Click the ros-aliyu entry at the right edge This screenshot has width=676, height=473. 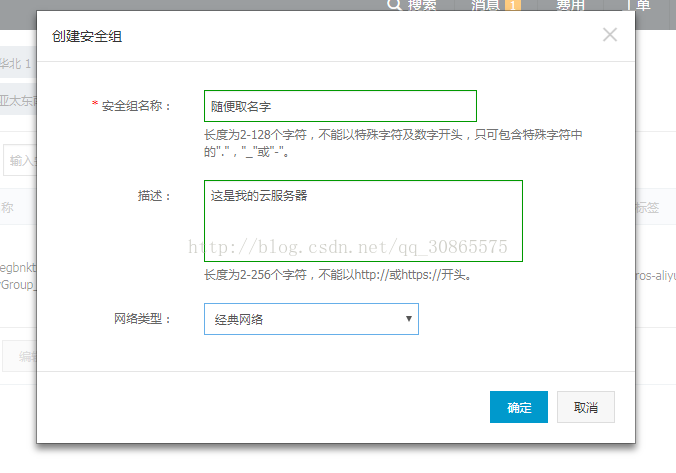pos(656,275)
